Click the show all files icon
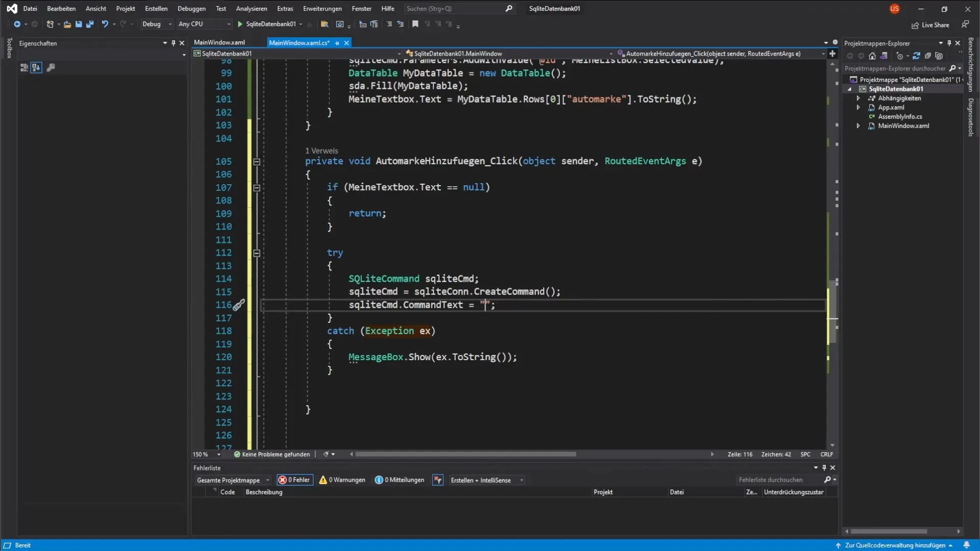This screenshot has height=551, width=980. tap(939, 56)
